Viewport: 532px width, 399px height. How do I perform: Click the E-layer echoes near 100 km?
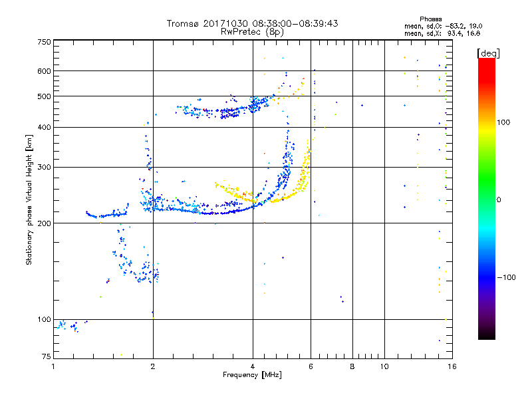tap(71, 326)
